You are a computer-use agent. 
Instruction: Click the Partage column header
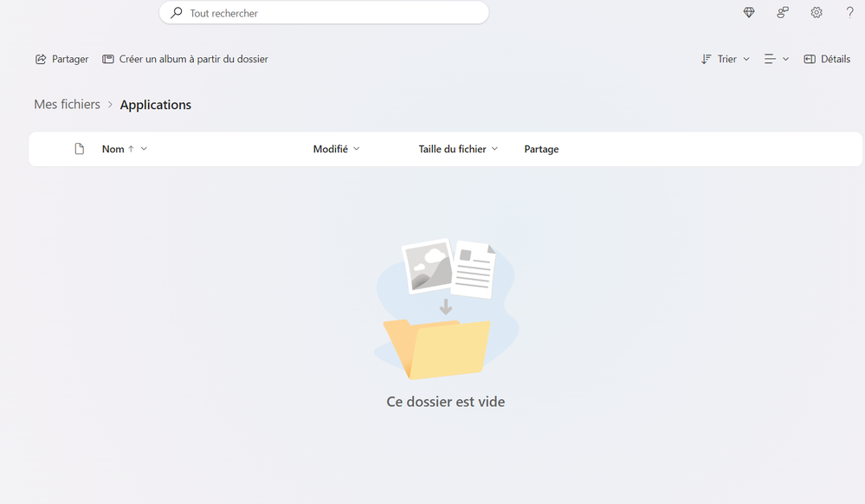coord(541,149)
